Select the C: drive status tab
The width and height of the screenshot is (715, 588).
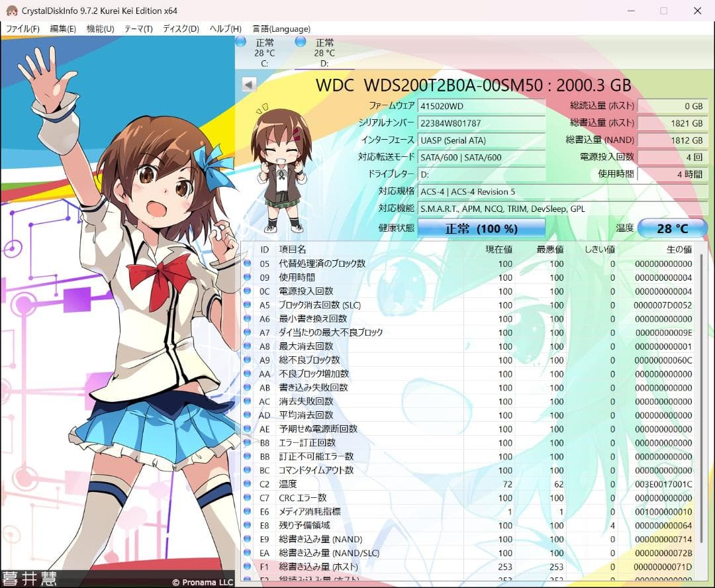point(264,53)
